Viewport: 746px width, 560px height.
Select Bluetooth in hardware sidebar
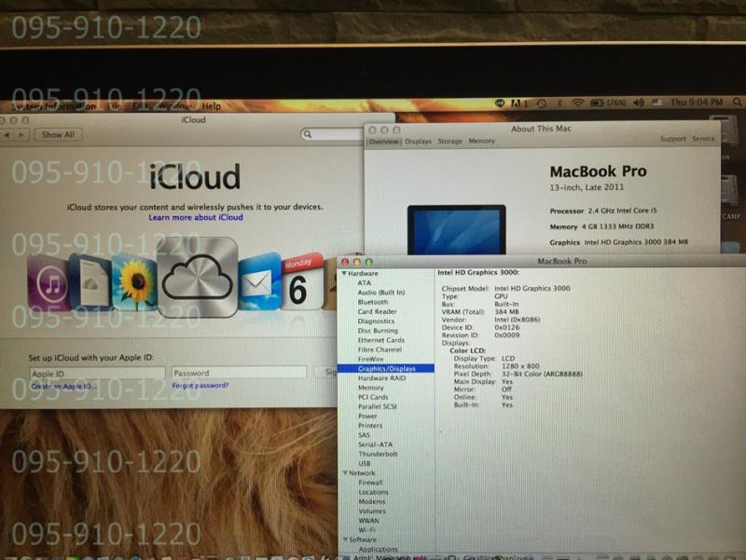coord(372,302)
